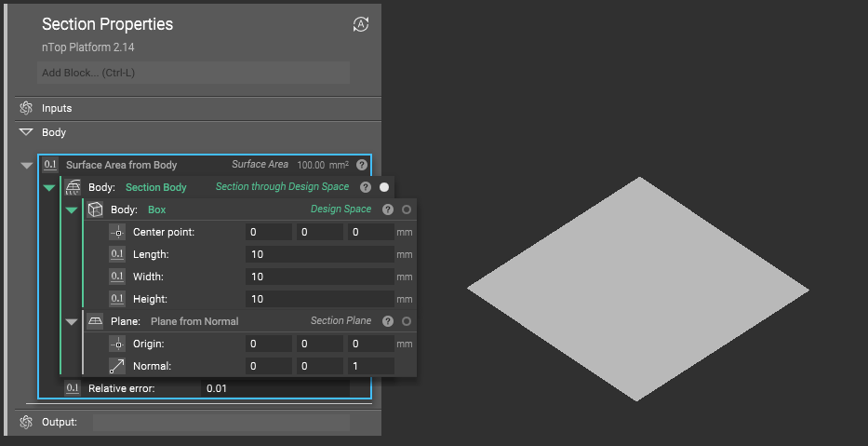Click the nTop Platform 2.14 label
This screenshot has width=868, height=446.
[88, 47]
